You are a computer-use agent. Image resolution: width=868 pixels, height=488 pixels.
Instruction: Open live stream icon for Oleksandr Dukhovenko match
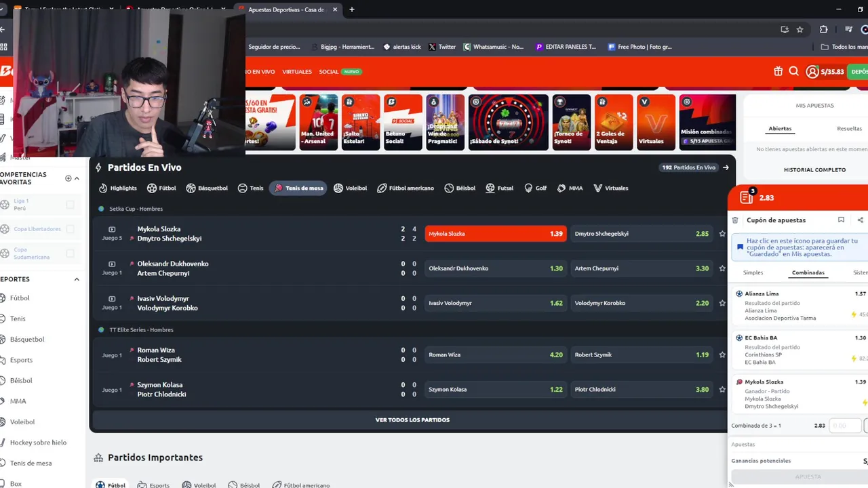click(x=112, y=264)
